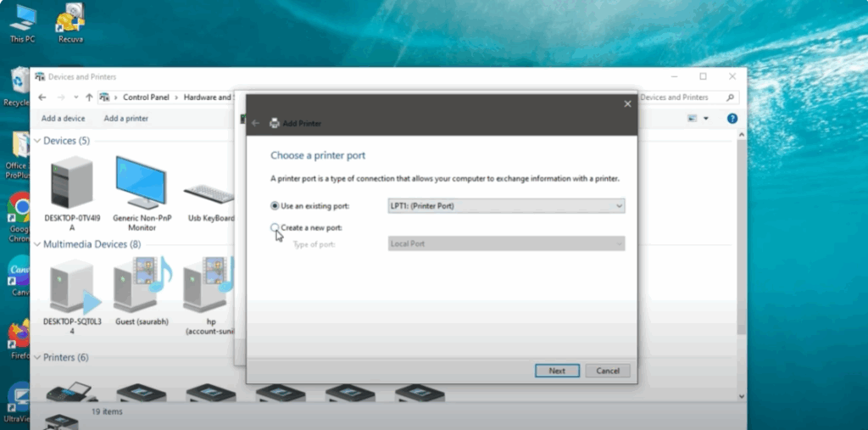Click the search icon in Devices and Printers

(730, 97)
